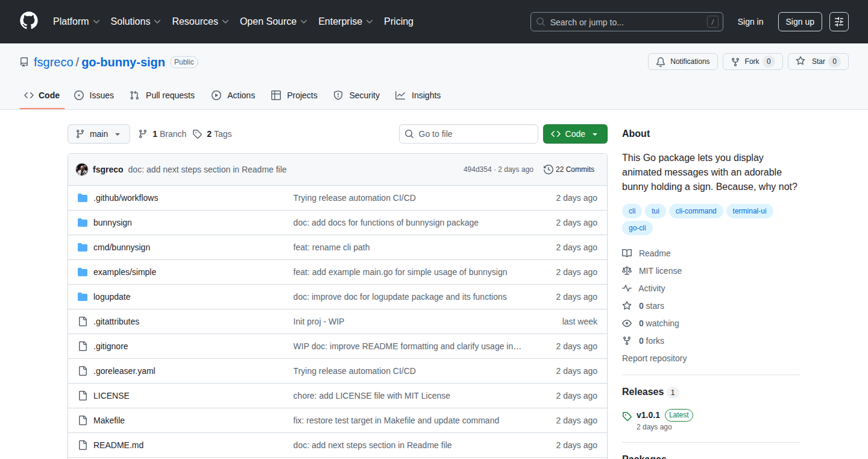Viewport: 868px width, 459px height.
Task: Expand the Enterprise menu
Action: tap(346, 21)
